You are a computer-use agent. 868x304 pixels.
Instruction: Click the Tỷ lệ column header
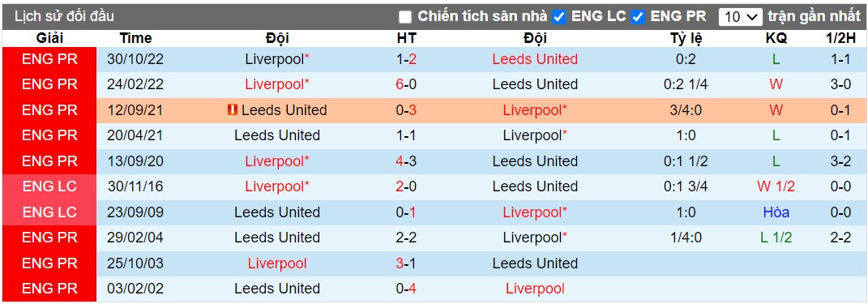click(x=686, y=38)
